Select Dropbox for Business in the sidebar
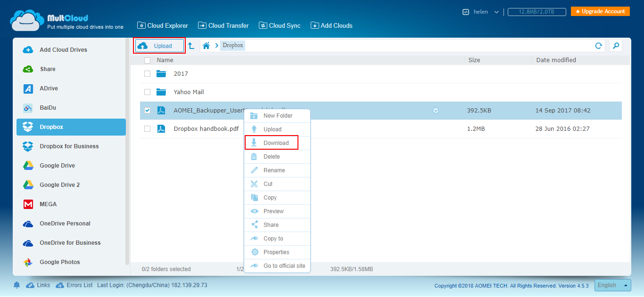 [x=71, y=146]
